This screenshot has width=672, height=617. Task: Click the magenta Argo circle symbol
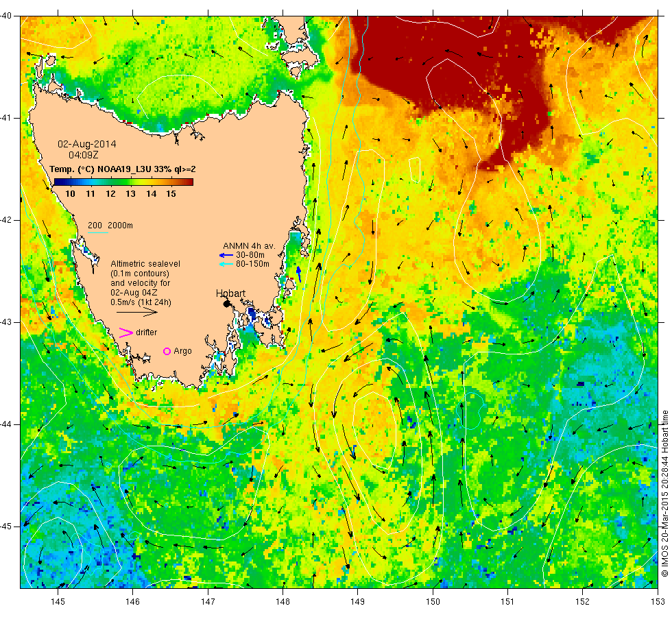click(167, 351)
